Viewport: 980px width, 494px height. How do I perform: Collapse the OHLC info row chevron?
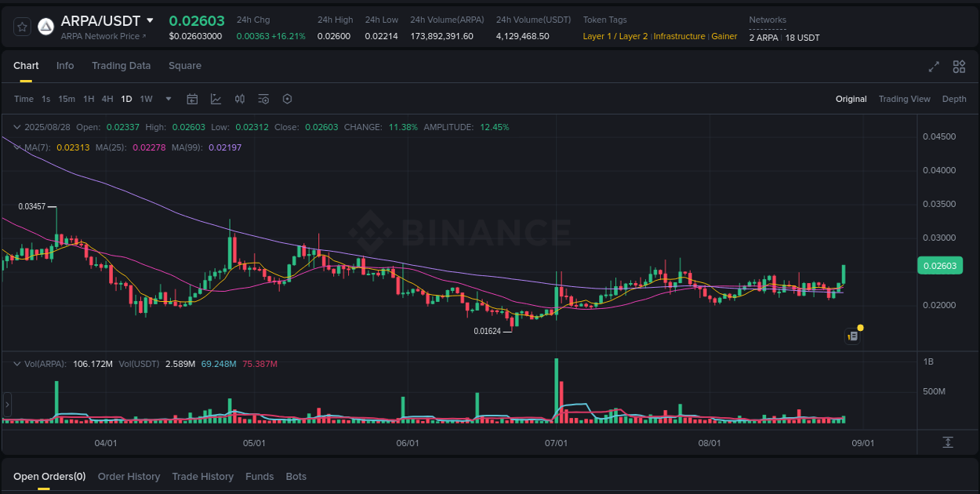[x=16, y=126]
